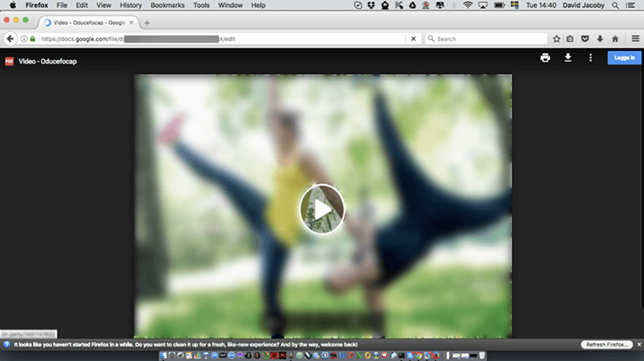Download the file using the download icon
This screenshot has width=644, height=361.
click(567, 58)
